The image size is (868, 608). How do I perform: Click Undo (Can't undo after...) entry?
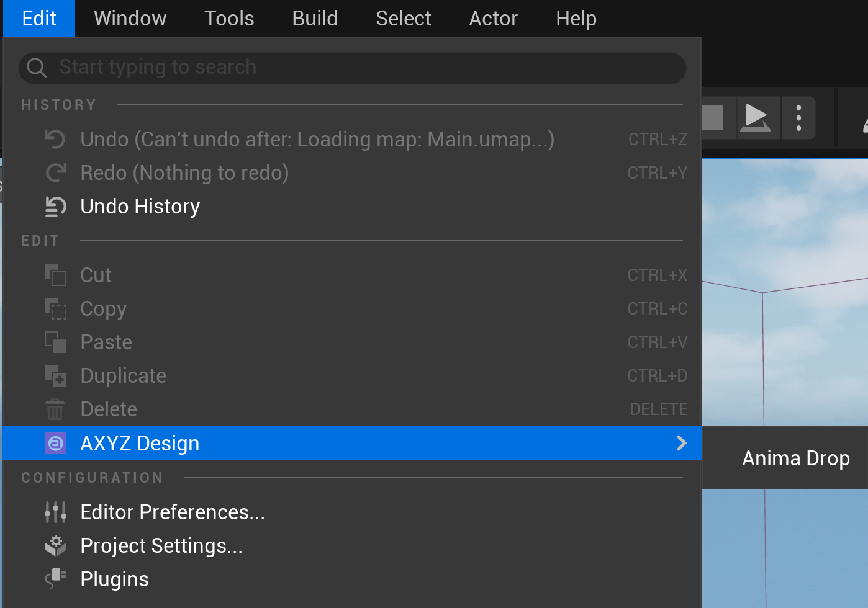point(352,139)
